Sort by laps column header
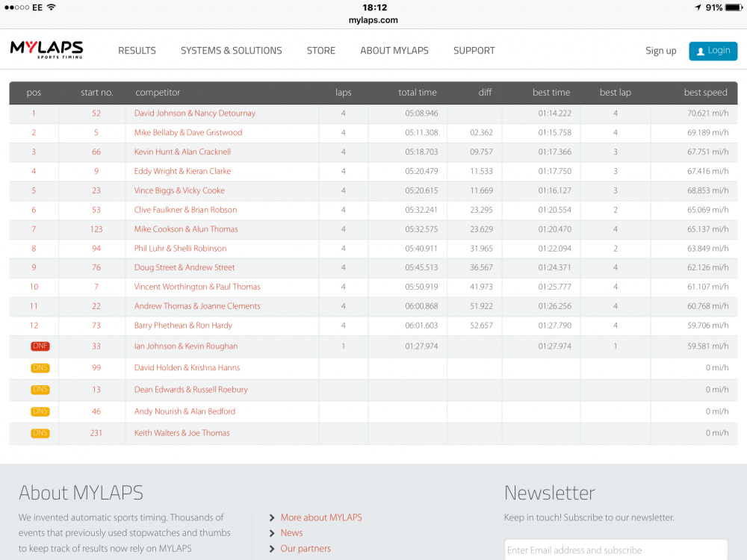The width and height of the screenshot is (747, 560). pos(344,93)
